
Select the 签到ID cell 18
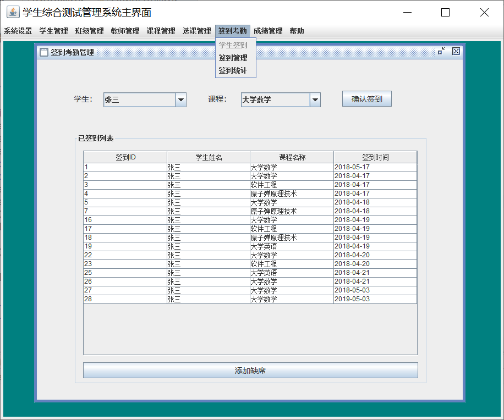pos(125,237)
